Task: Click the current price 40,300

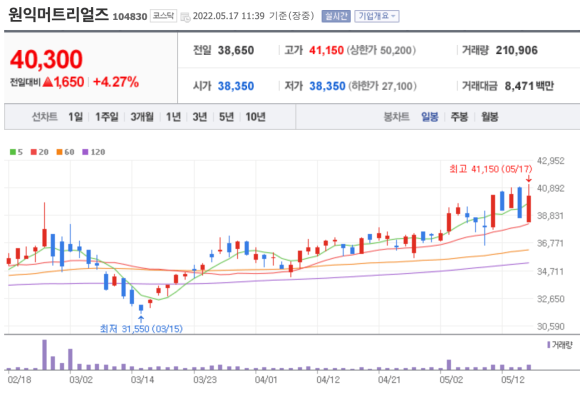Action: point(46,59)
